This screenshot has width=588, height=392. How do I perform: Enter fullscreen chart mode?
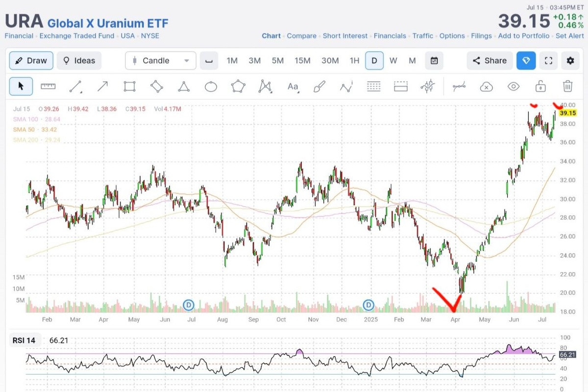coord(549,61)
